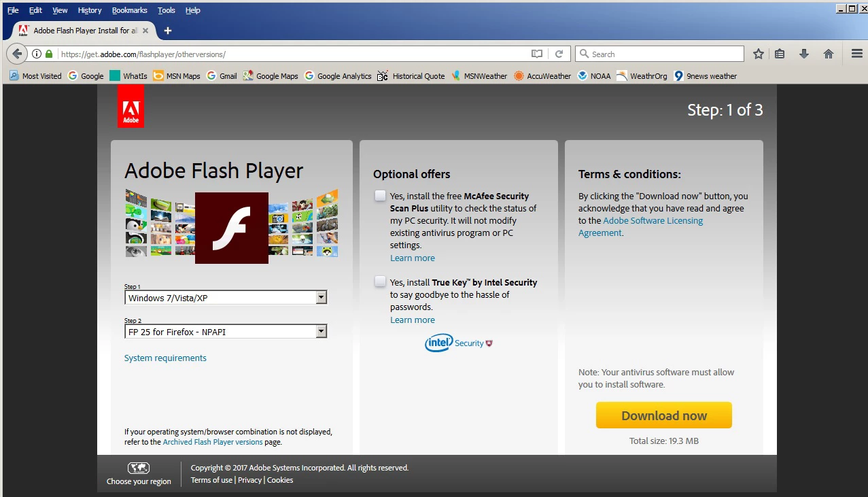The height and width of the screenshot is (497, 868).
Task: Click the Intel Security logo
Action: click(x=459, y=343)
